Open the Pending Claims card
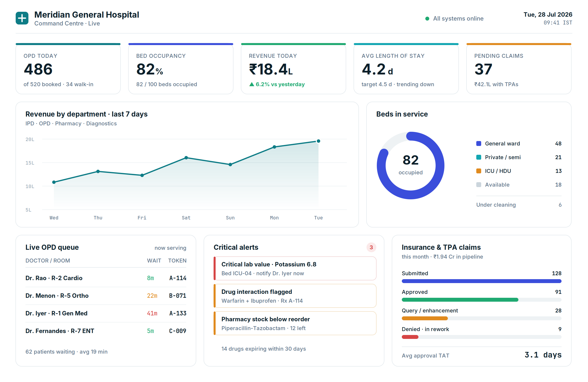The width and height of the screenshot is (588, 382). [519, 69]
